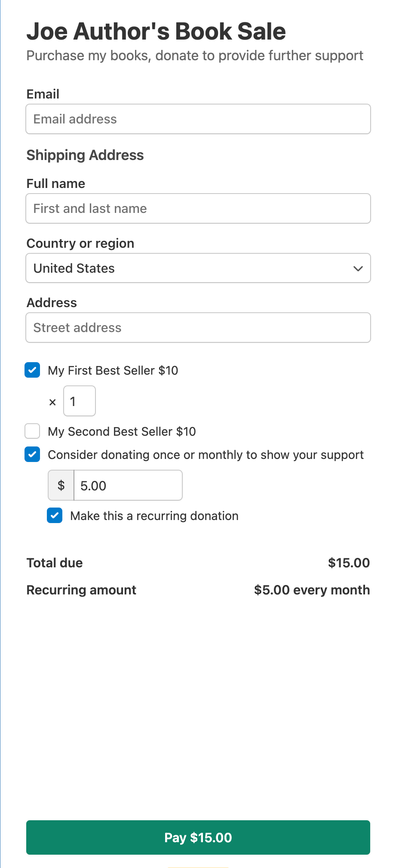Open the Country or region dropdown
The height and width of the screenshot is (868, 396).
[198, 268]
